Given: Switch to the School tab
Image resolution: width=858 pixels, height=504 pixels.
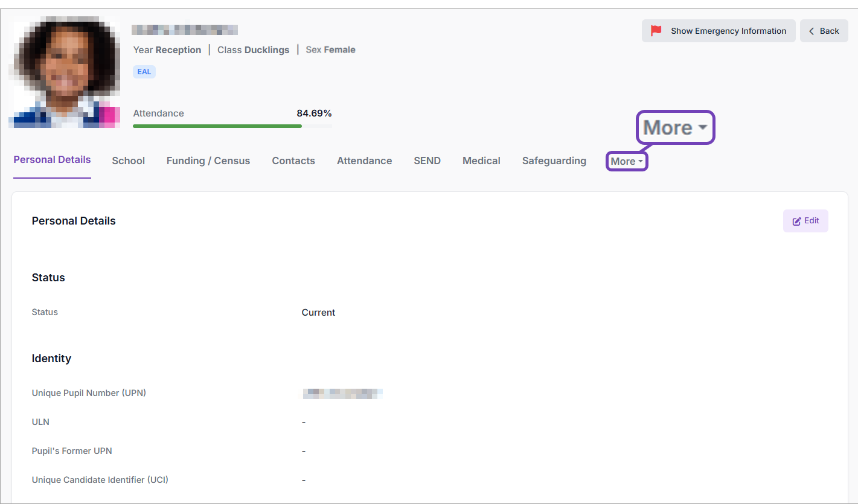Looking at the screenshot, I should (x=128, y=161).
